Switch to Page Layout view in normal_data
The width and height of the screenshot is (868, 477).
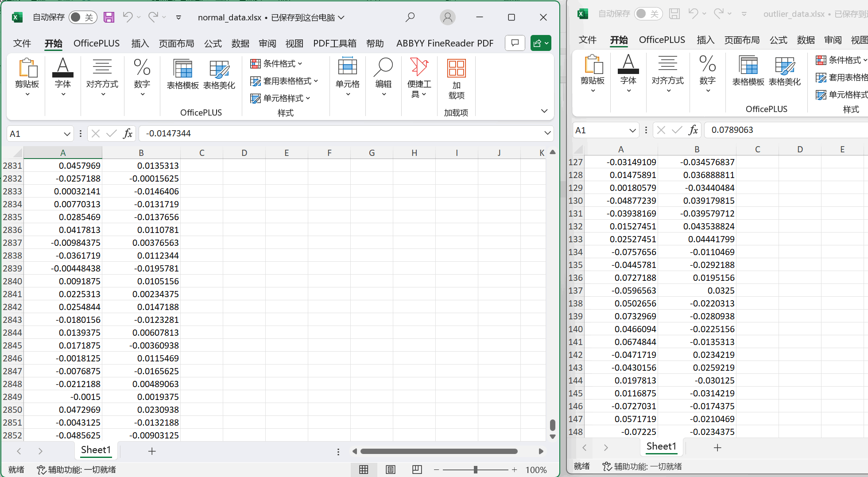tap(390, 469)
